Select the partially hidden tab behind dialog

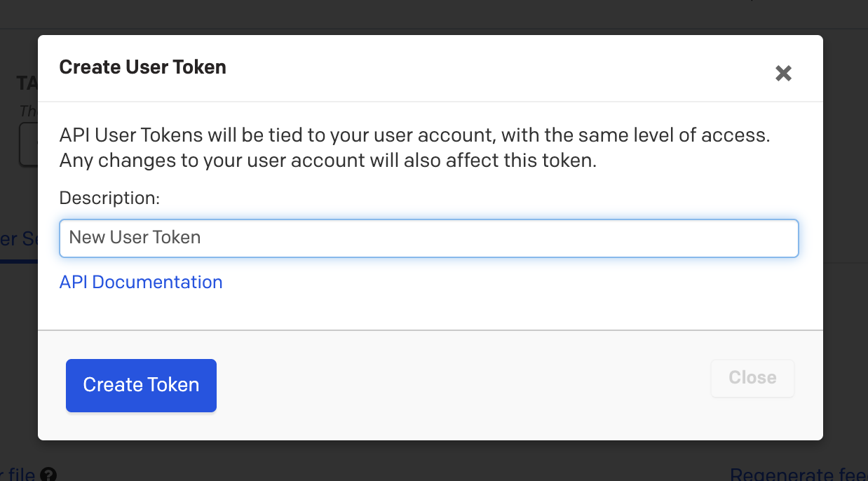click(x=18, y=239)
